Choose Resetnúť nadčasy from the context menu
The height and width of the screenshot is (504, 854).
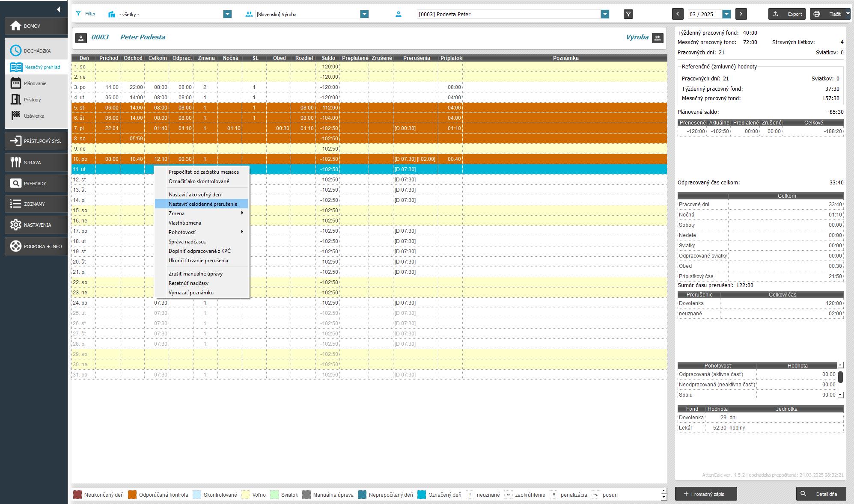[x=188, y=283]
